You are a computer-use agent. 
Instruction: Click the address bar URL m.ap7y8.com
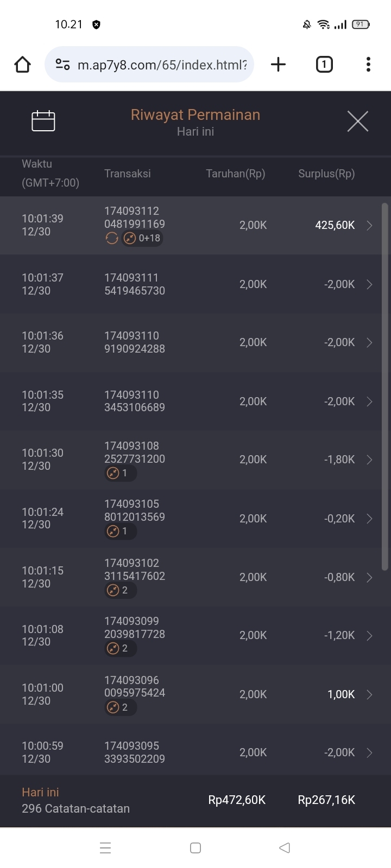click(162, 65)
